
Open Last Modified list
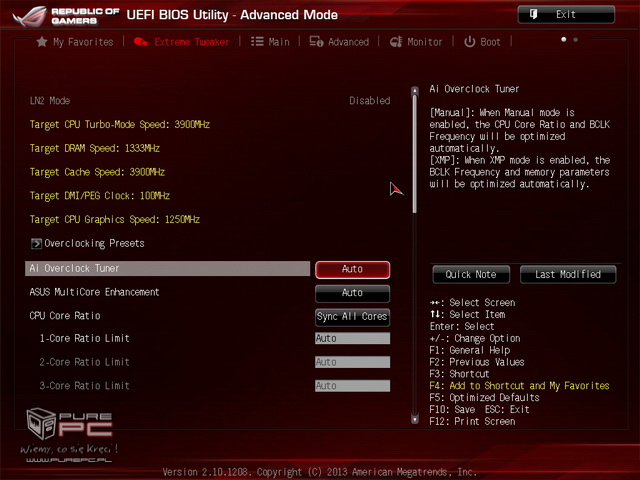568,274
